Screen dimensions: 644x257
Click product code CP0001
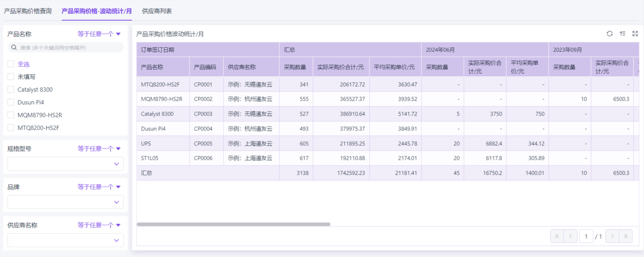click(x=203, y=84)
